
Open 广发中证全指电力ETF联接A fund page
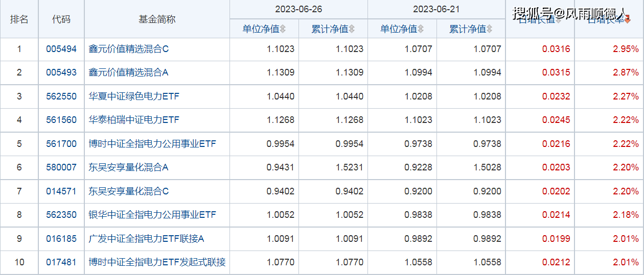(146, 239)
